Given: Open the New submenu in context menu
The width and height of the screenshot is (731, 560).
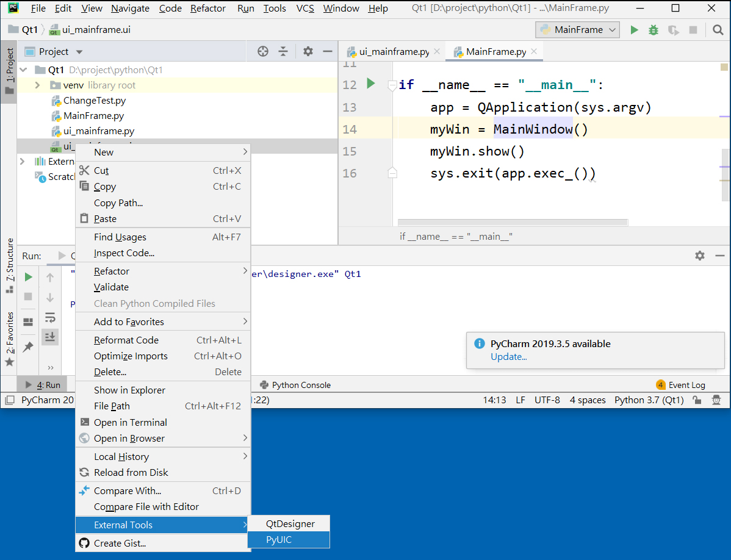Looking at the screenshot, I should click(x=163, y=153).
